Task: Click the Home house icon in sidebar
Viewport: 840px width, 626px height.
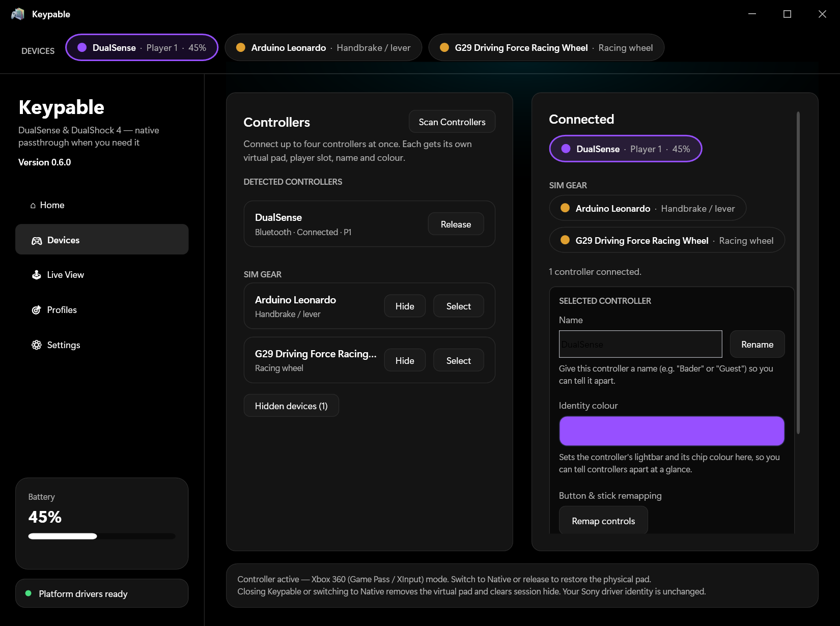Action: (x=33, y=206)
